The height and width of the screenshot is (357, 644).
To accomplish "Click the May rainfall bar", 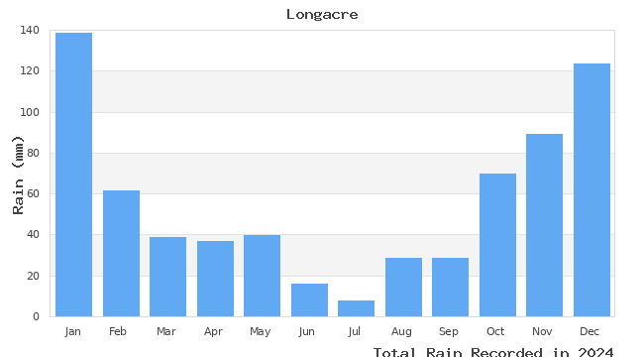I will 262,276.
